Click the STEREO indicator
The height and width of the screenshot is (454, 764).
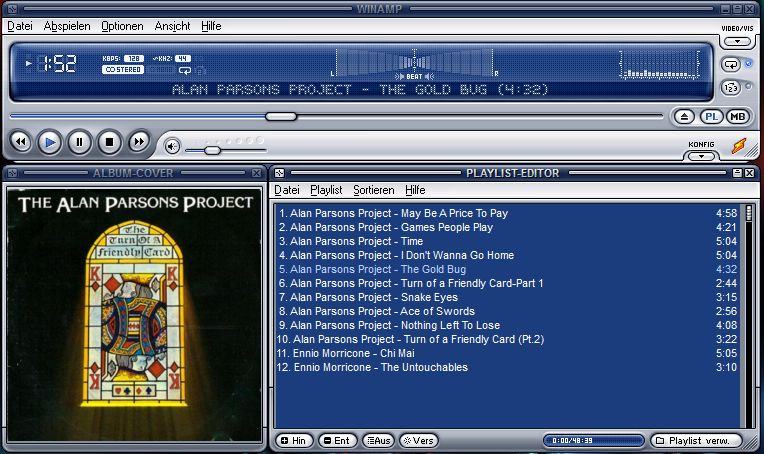[x=123, y=70]
